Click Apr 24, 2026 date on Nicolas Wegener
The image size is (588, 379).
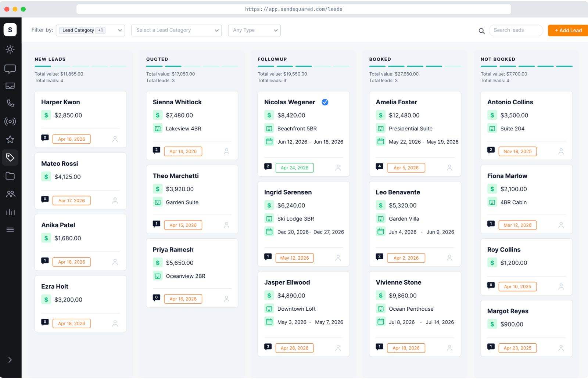pyautogui.click(x=295, y=168)
